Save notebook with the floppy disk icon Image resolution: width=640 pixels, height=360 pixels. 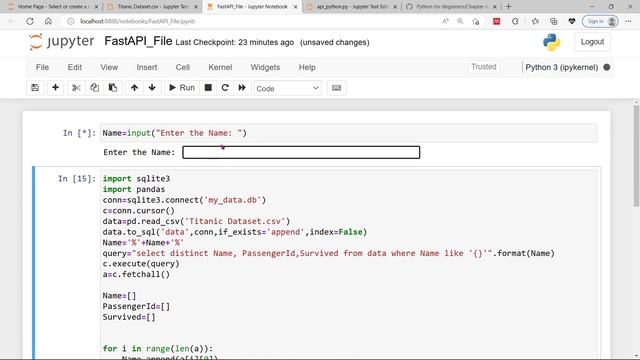[x=35, y=88]
